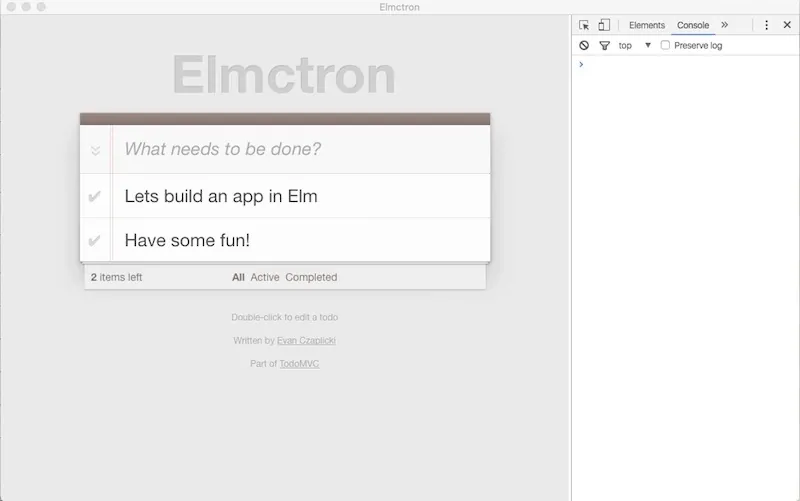This screenshot has width=800, height=501.
Task: Enable the Preserve log checkbox
Action: tap(666, 46)
